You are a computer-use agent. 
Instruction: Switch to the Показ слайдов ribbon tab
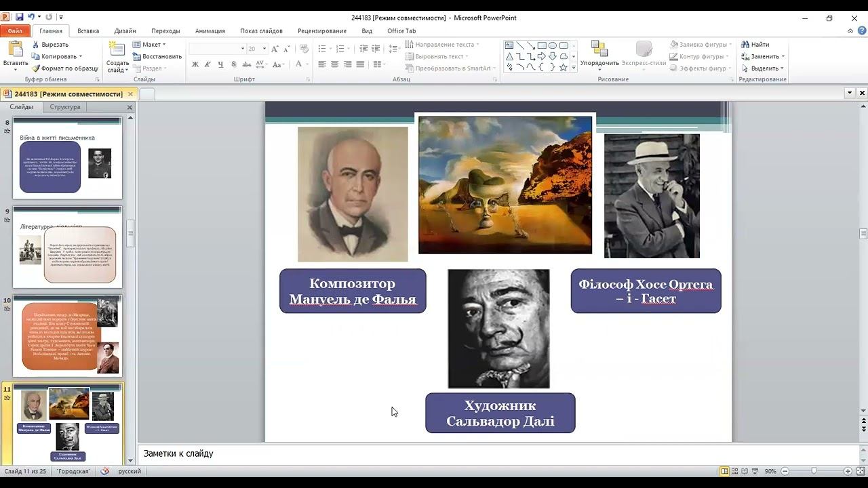tap(261, 31)
